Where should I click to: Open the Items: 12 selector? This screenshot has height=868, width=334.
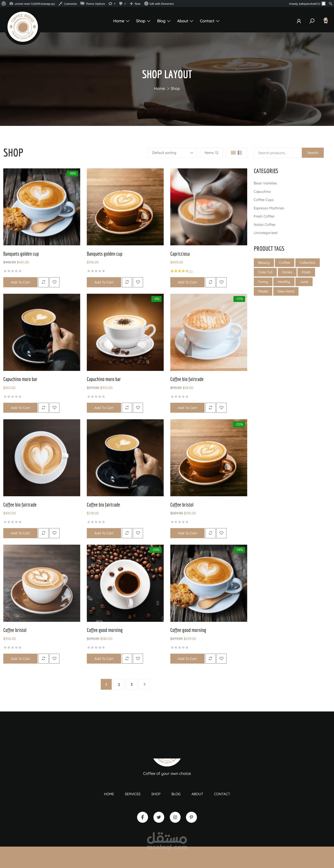[211, 153]
